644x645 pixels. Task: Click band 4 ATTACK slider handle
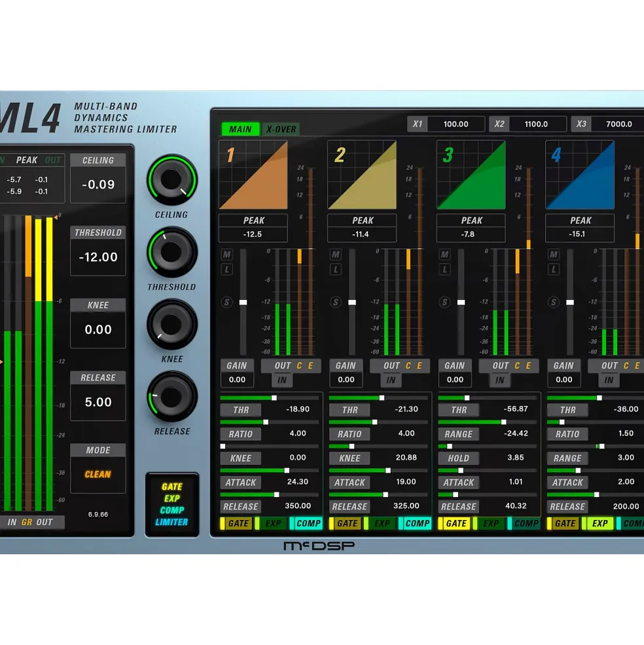click(578, 471)
